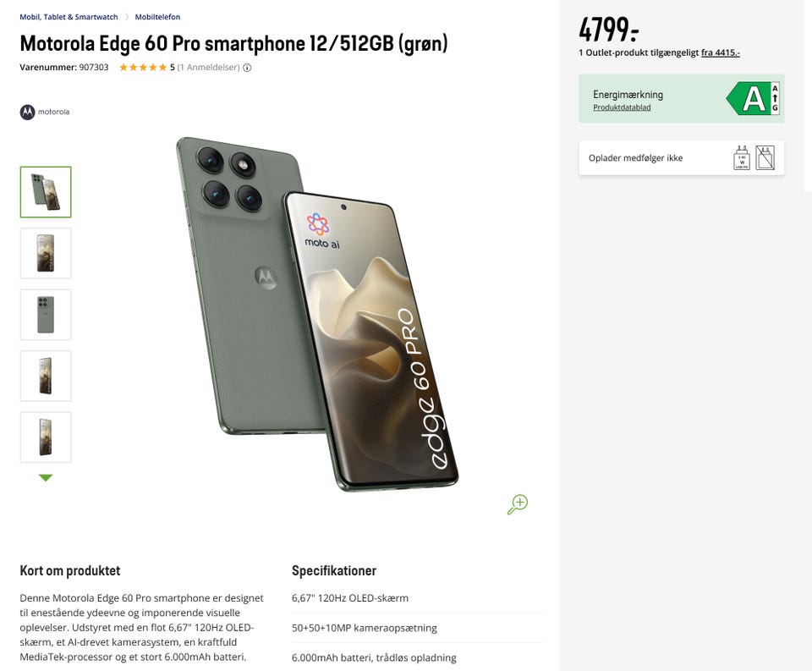Viewport: 812px width, 671px height.
Task: Follow the 'fra 4415.-' outlet link
Action: coord(720,52)
